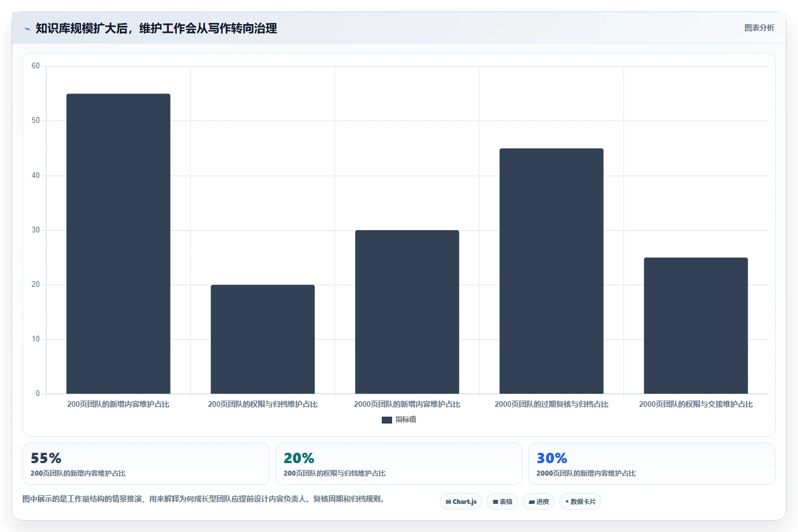Image resolution: width=798 pixels, height=532 pixels.
Task: Click the 2000页团队的新增内容维护占比 card caption
Action: click(586, 473)
